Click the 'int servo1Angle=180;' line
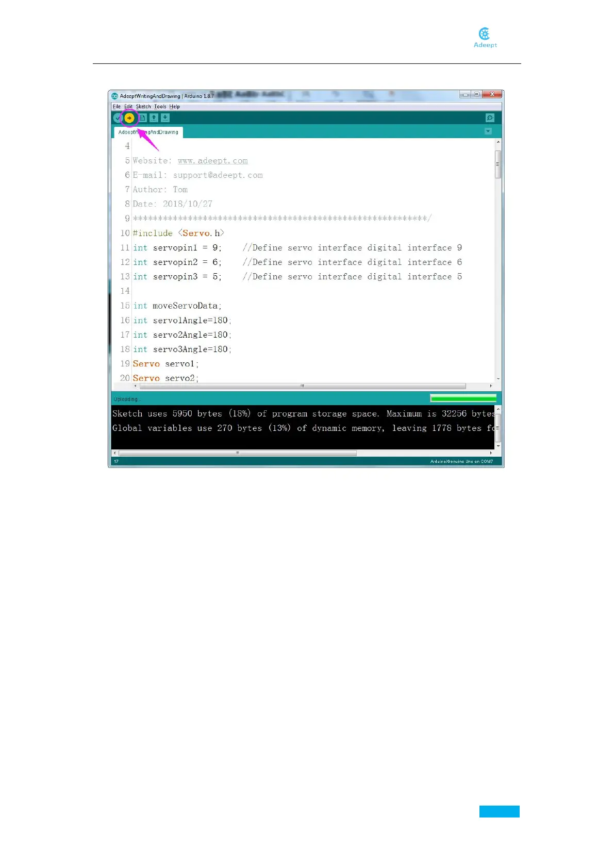This screenshot has width=614, height=868. click(x=182, y=320)
